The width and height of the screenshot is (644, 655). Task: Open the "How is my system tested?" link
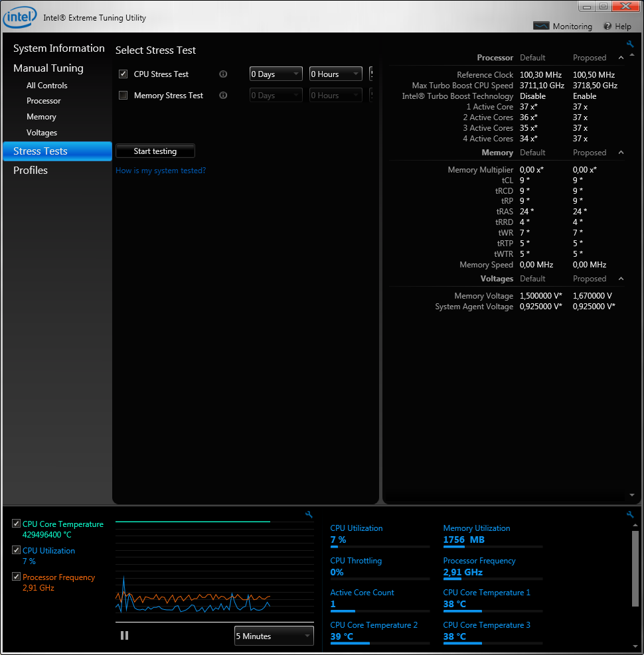[x=161, y=171]
